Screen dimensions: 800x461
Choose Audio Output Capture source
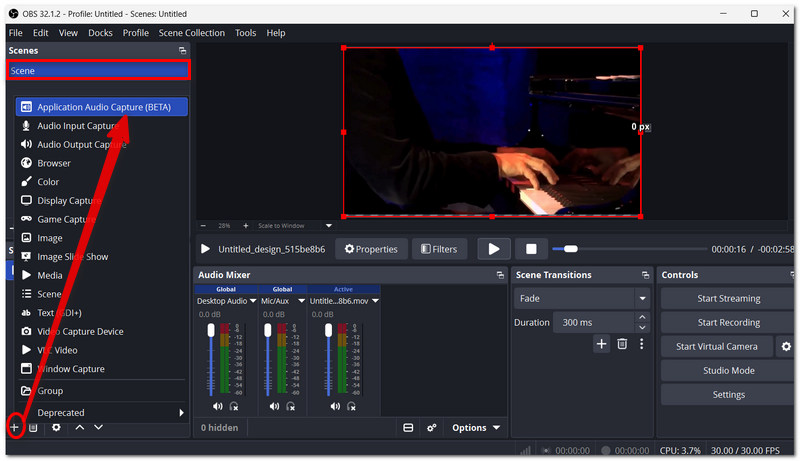102,145
